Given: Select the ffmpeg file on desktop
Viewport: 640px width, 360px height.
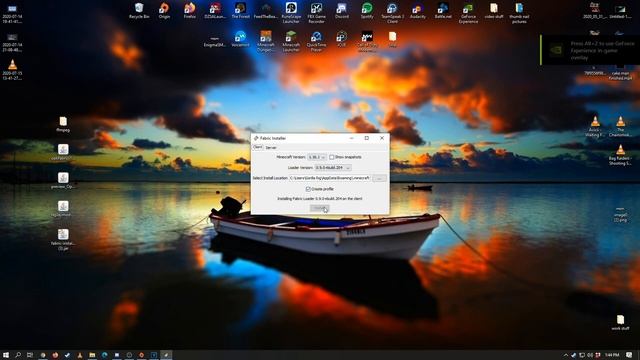Looking at the screenshot, I should click(63, 124).
